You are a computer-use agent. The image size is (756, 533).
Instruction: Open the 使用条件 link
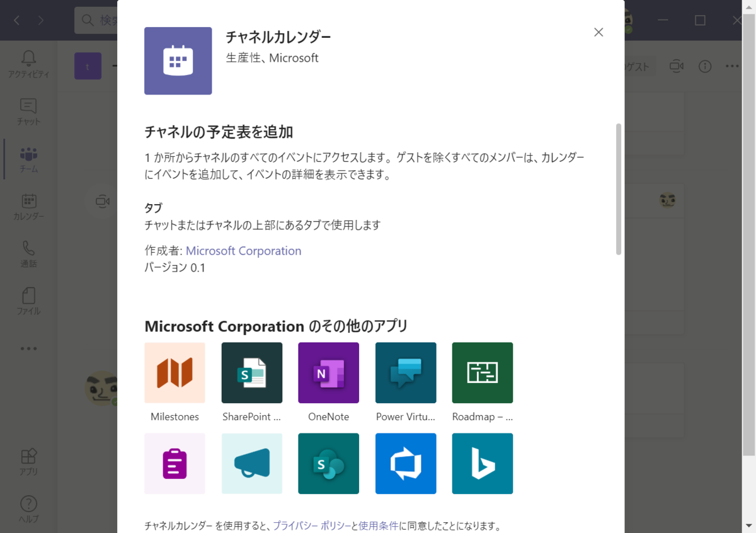point(379,525)
